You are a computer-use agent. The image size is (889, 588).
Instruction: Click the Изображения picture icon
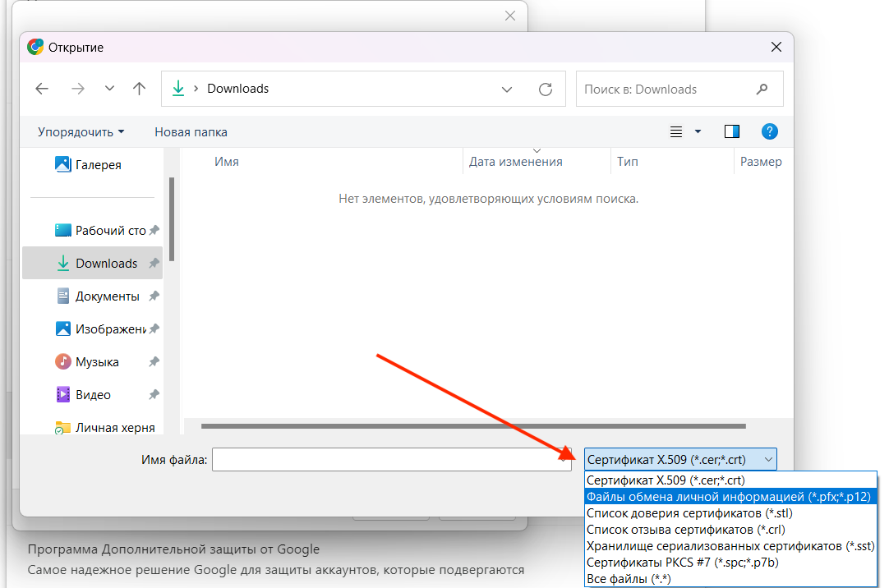point(62,328)
